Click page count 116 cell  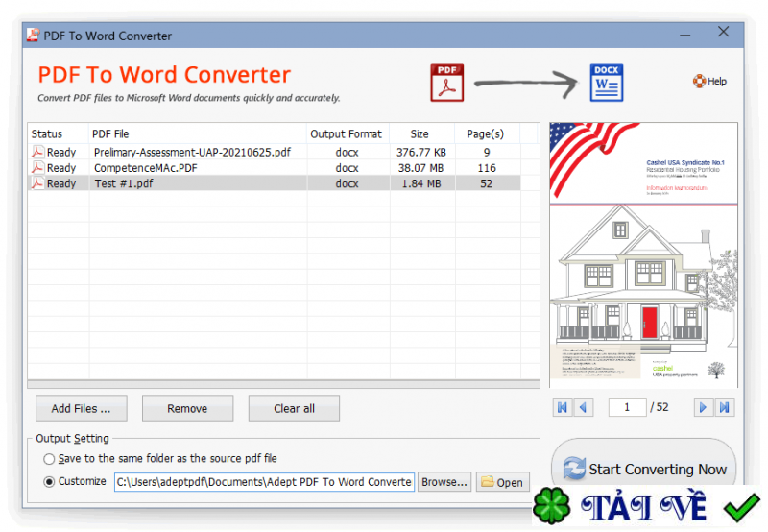pos(487,168)
